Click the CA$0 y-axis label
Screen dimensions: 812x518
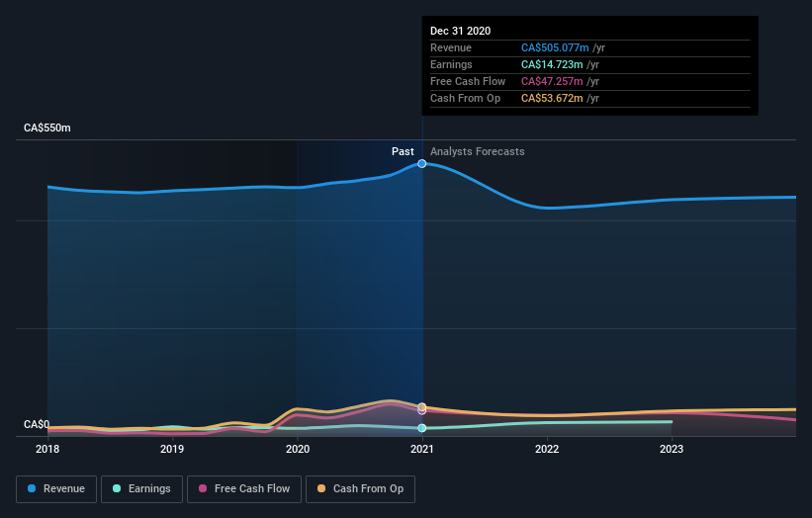37,424
